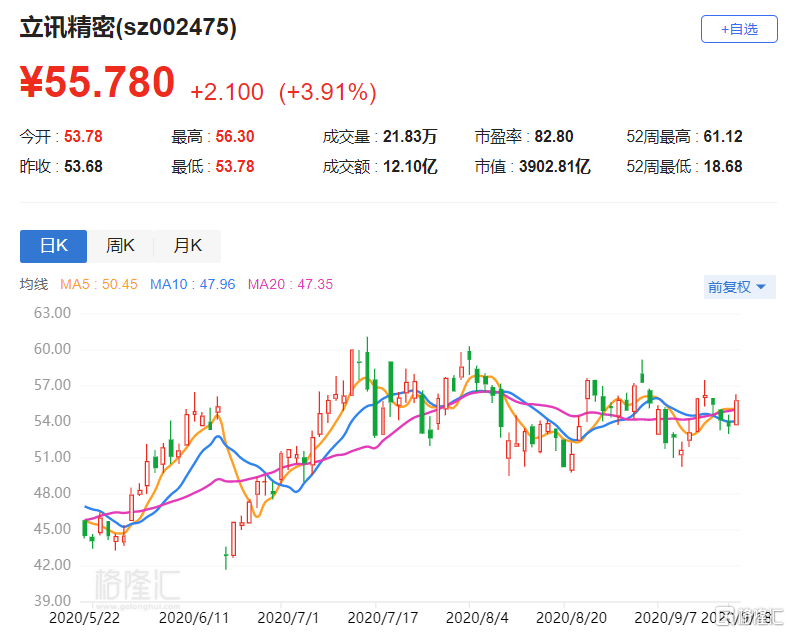Click the 2020/5/22 date label on axis
The image size is (790, 633).
(x=85, y=618)
